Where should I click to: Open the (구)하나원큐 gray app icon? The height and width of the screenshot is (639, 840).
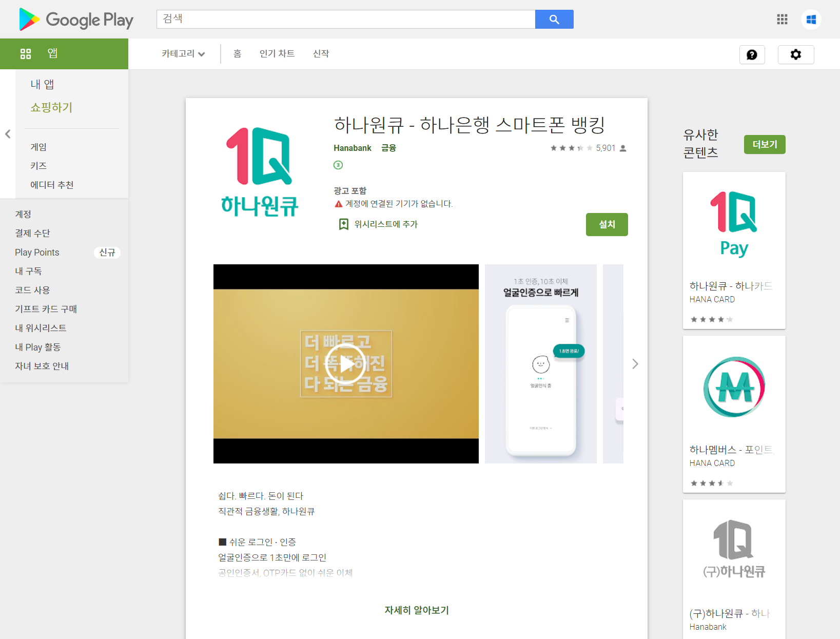tap(734, 549)
